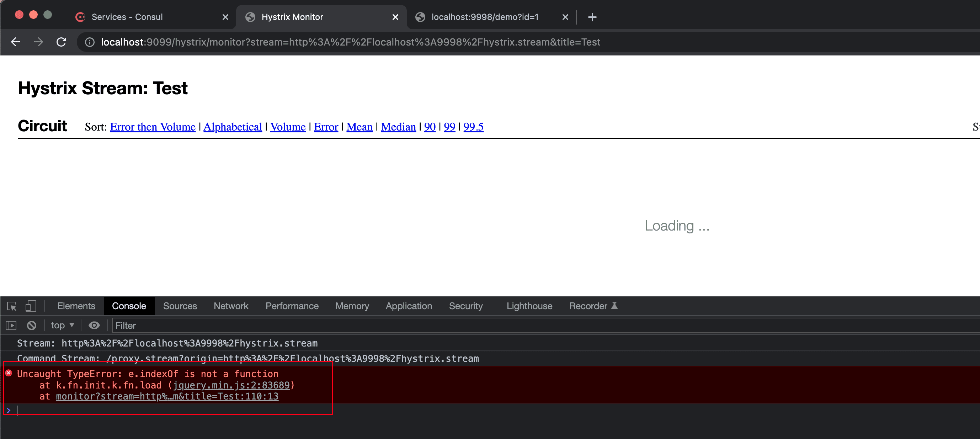Go forward to the next page
980x439 pixels.
click(x=38, y=42)
